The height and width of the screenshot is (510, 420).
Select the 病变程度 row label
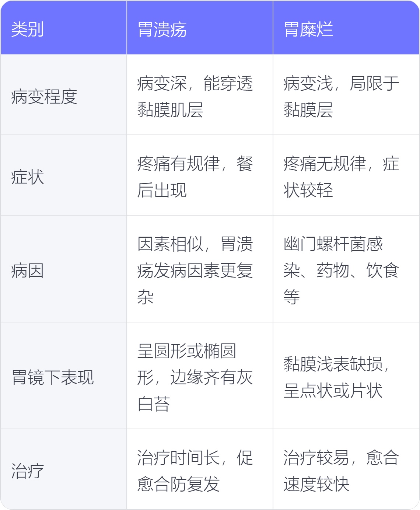pyautogui.click(x=44, y=97)
